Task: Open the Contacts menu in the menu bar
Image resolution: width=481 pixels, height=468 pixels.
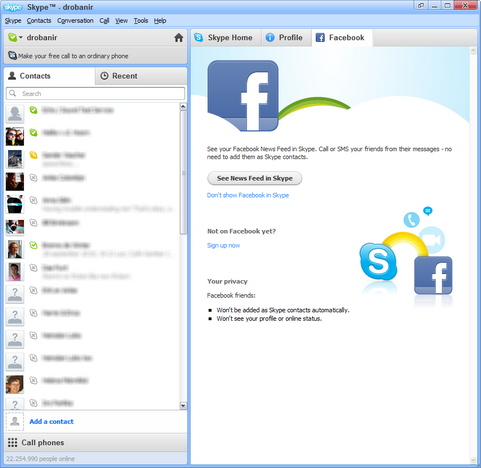Action: pos(39,21)
